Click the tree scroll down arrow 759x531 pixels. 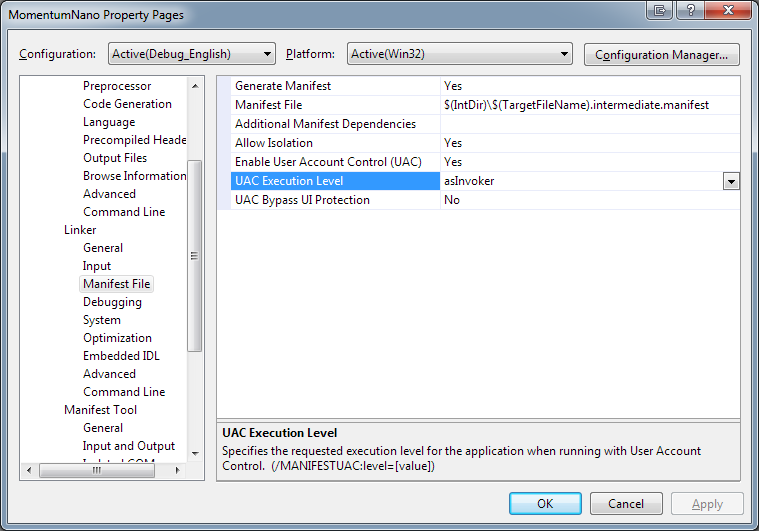coord(195,454)
